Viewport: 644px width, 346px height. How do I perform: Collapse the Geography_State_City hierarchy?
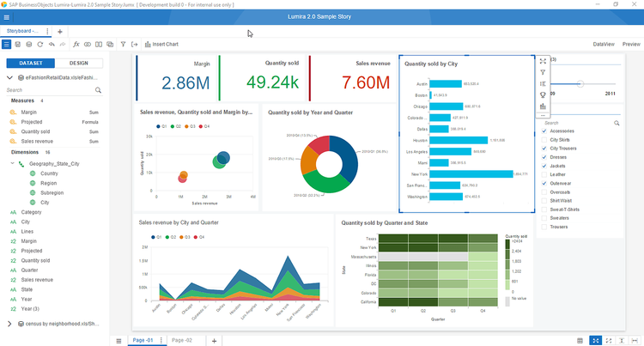pyautogui.click(x=12, y=163)
